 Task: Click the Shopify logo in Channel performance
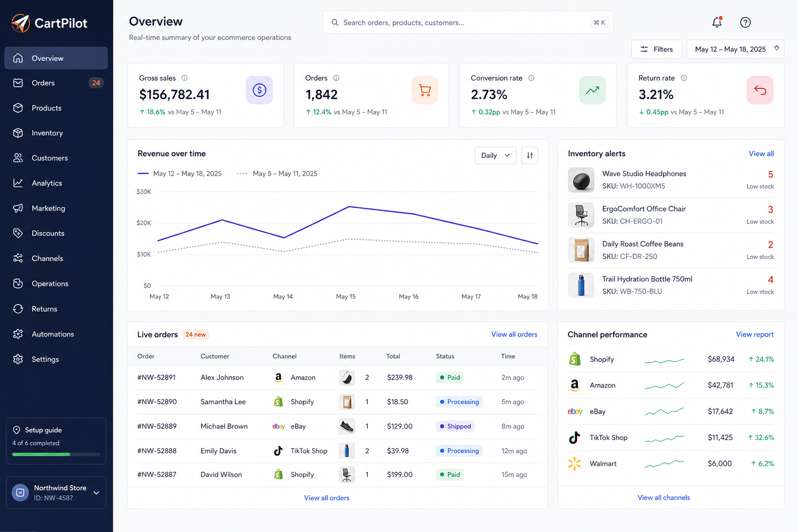click(x=575, y=359)
